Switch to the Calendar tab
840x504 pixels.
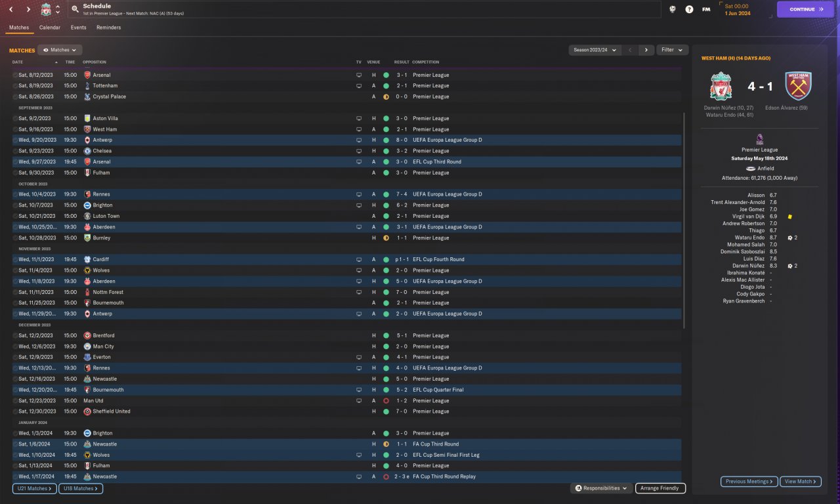[50, 28]
